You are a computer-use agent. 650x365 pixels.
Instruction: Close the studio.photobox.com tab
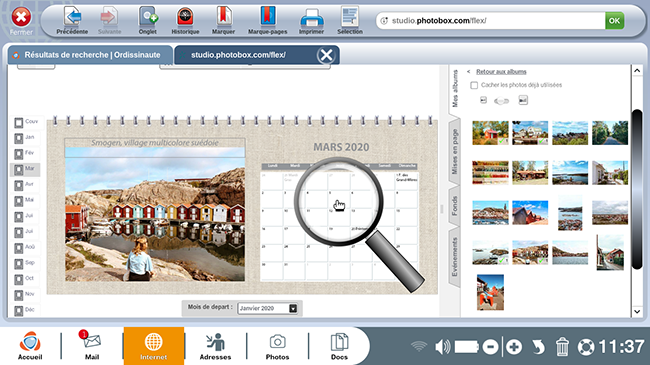tap(326, 55)
